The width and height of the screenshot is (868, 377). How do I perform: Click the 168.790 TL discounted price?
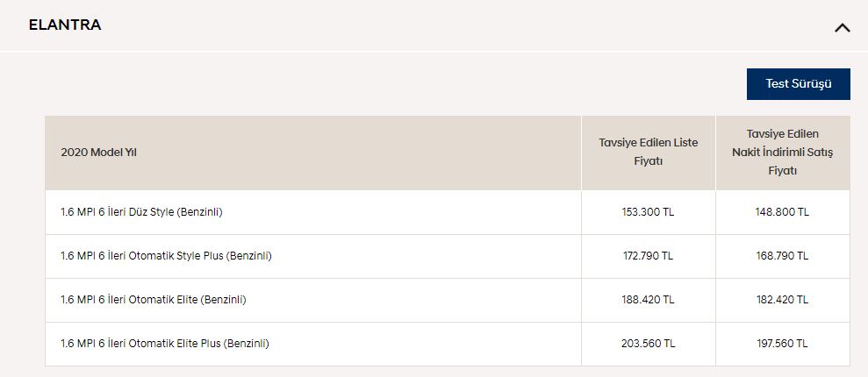pyautogui.click(x=783, y=256)
